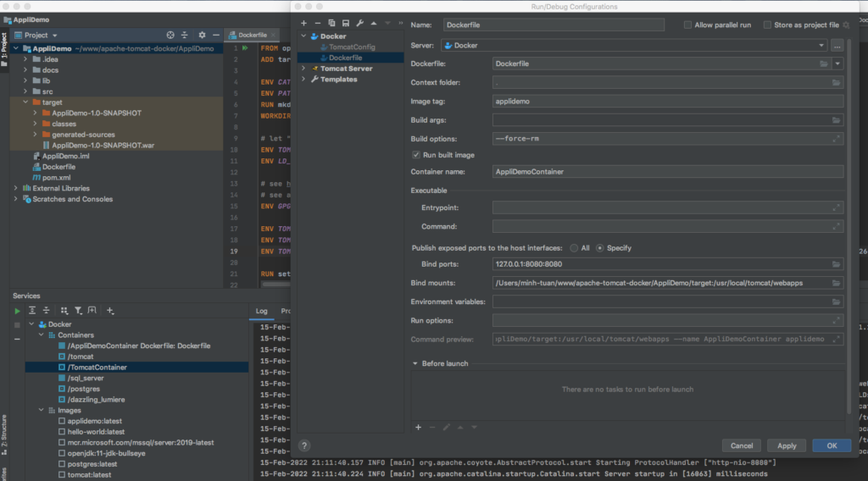Click the Container name input field
This screenshot has height=481, width=868.
tap(667, 171)
